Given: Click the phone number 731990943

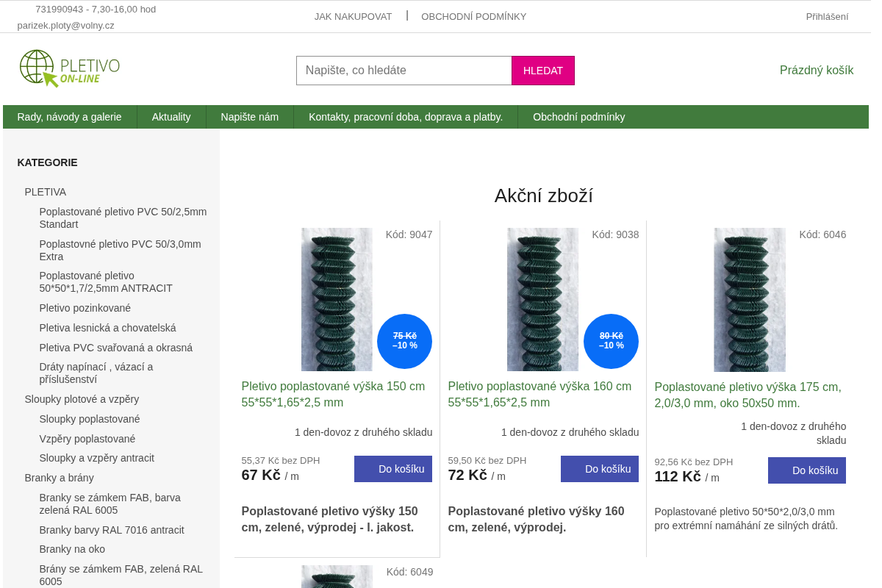Looking at the screenshot, I should click(59, 10).
